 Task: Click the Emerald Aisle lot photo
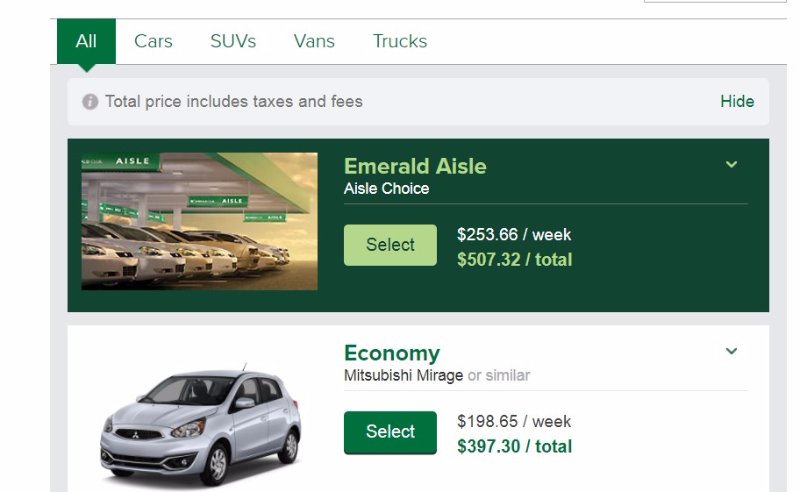click(199, 222)
